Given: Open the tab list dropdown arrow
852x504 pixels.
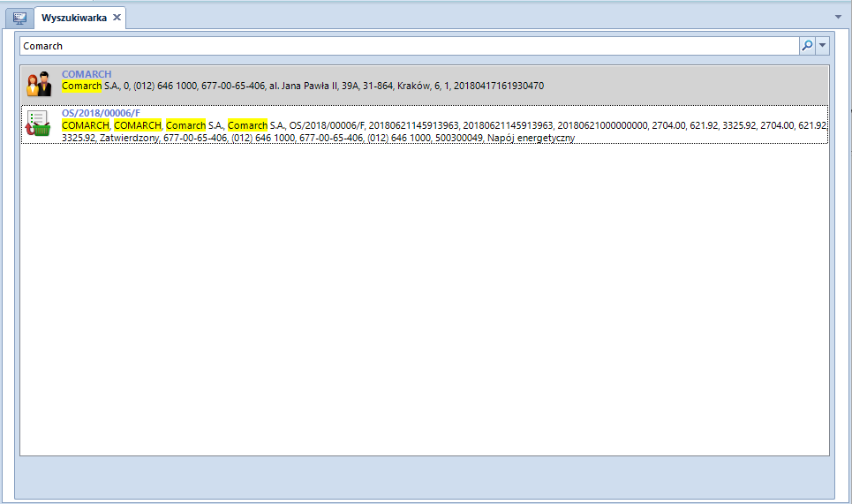Looking at the screenshot, I should (x=838, y=17).
